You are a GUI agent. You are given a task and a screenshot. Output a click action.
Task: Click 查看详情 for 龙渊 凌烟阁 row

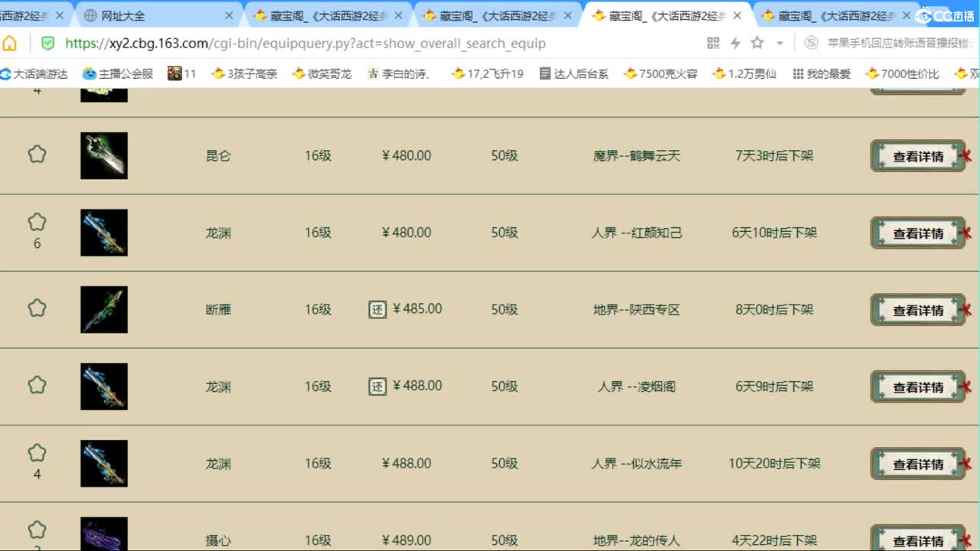coord(918,387)
